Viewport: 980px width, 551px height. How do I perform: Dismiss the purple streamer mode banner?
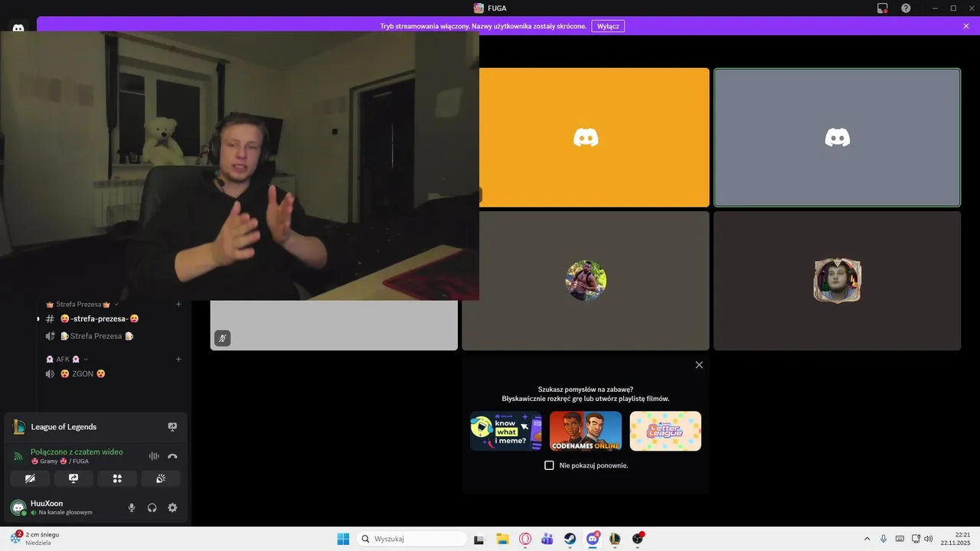[966, 26]
